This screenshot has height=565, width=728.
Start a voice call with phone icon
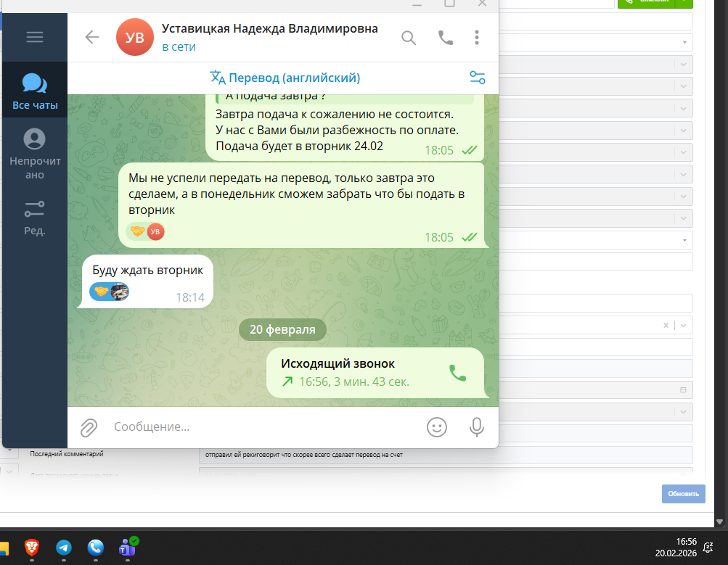point(446,38)
